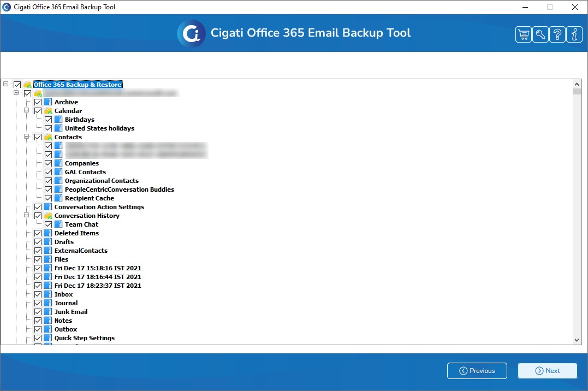Image resolution: width=588 pixels, height=391 pixels.
Task: Click the Office 365 Backup & Restore root folder icon
Action: [27, 85]
